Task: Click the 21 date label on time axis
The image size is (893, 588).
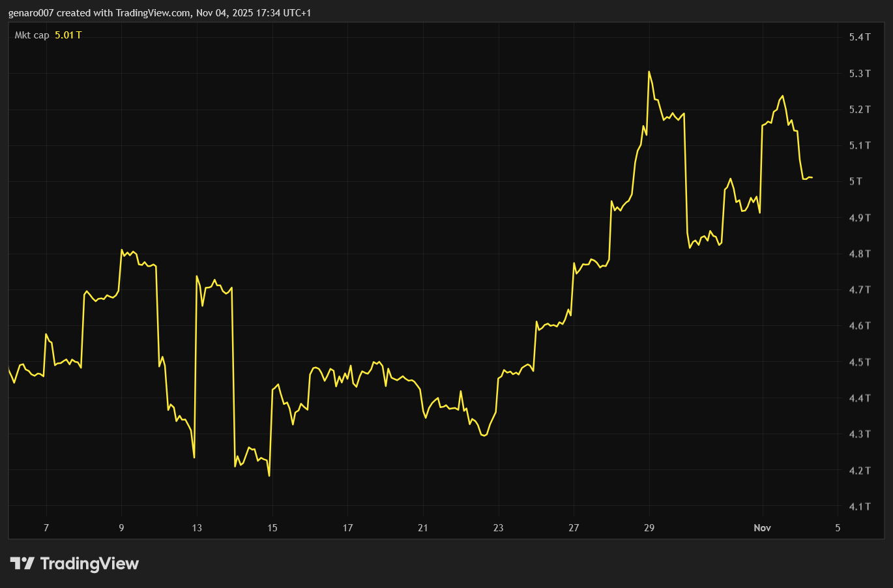Action: click(x=423, y=528)
